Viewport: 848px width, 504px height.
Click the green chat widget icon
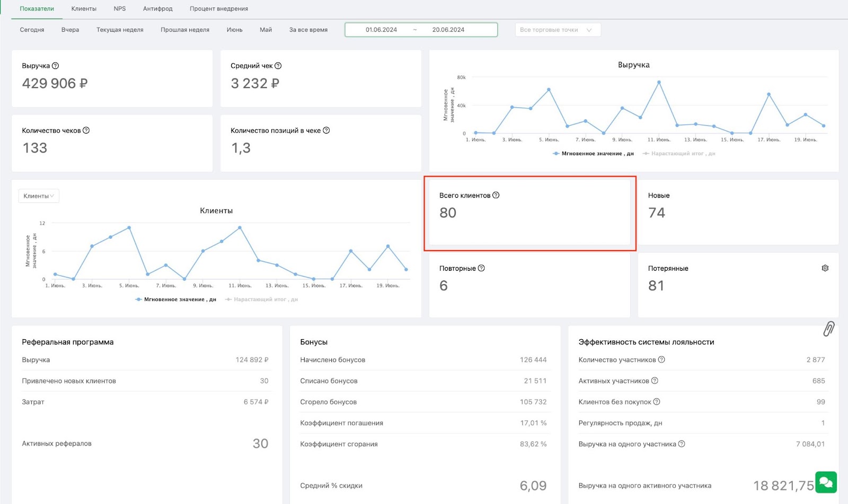tap(826, 482)
